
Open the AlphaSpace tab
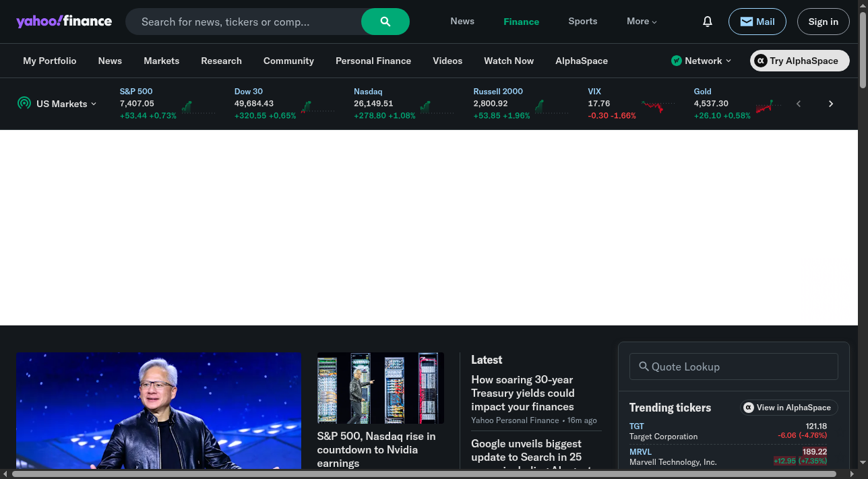(x=582, y=61)
